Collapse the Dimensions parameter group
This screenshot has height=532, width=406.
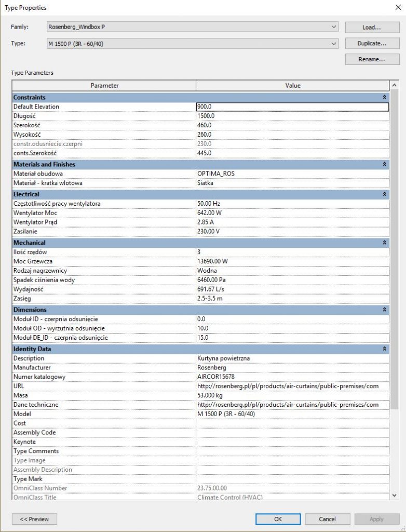[x=384, y=310]
